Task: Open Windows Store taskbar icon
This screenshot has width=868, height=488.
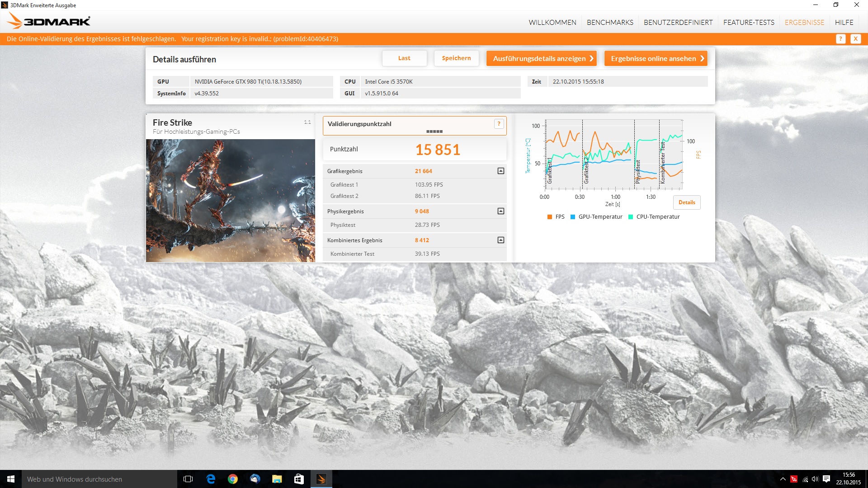Action: 299,479
